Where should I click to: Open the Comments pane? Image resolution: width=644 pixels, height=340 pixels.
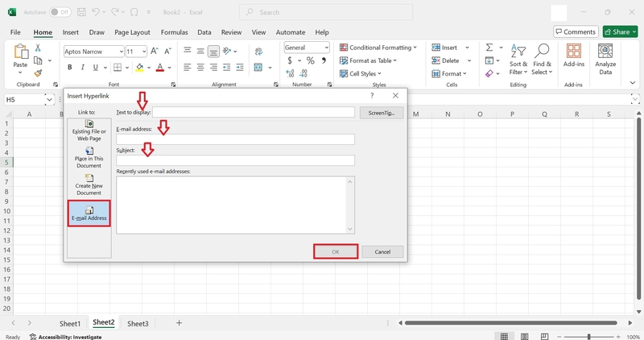click(x=576, y=31)
